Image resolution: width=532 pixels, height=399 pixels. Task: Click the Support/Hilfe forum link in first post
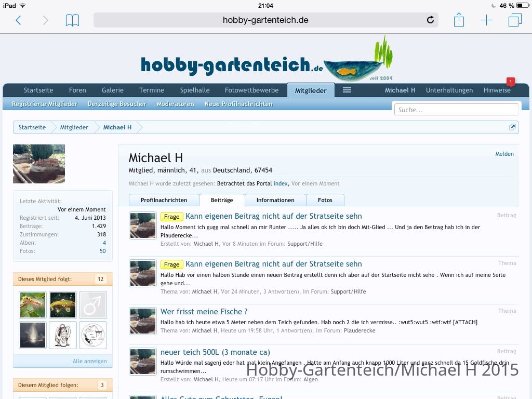click(x=305, y=244)
